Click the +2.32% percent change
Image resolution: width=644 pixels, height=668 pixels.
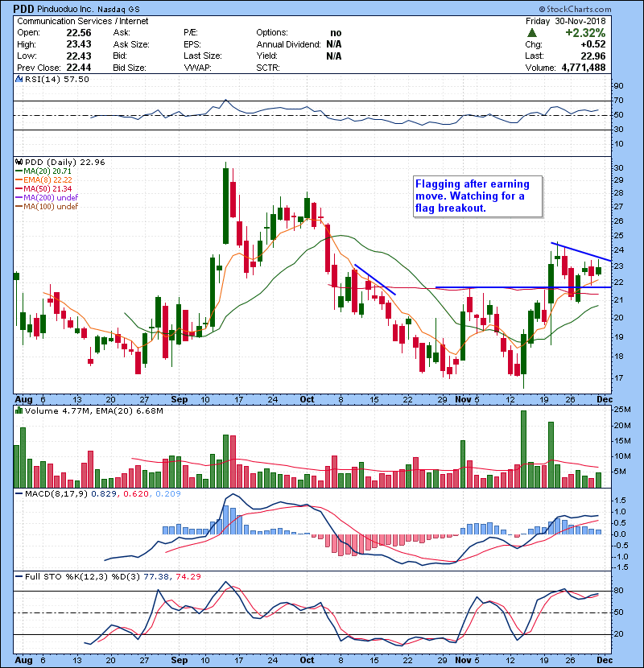(x=585, y=33)
